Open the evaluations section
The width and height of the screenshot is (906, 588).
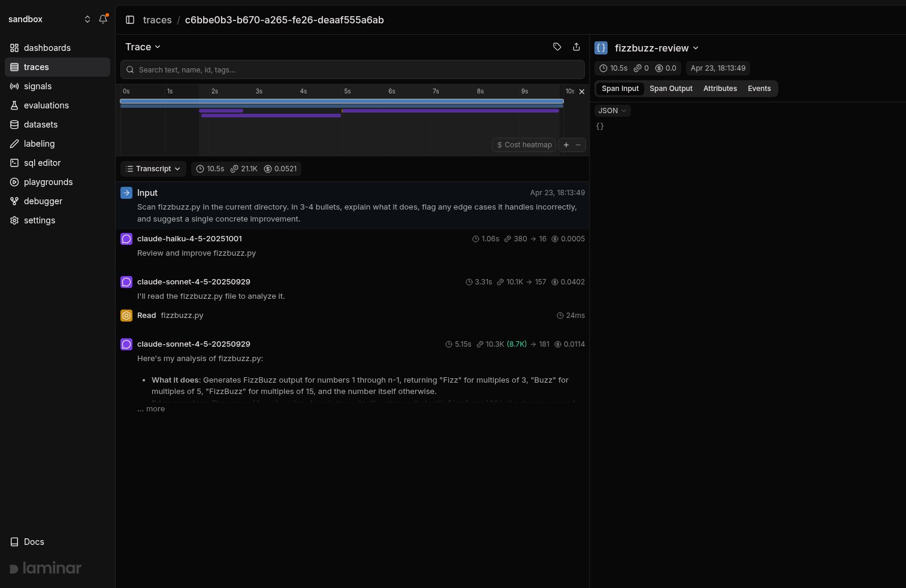[x=58, y=105]
